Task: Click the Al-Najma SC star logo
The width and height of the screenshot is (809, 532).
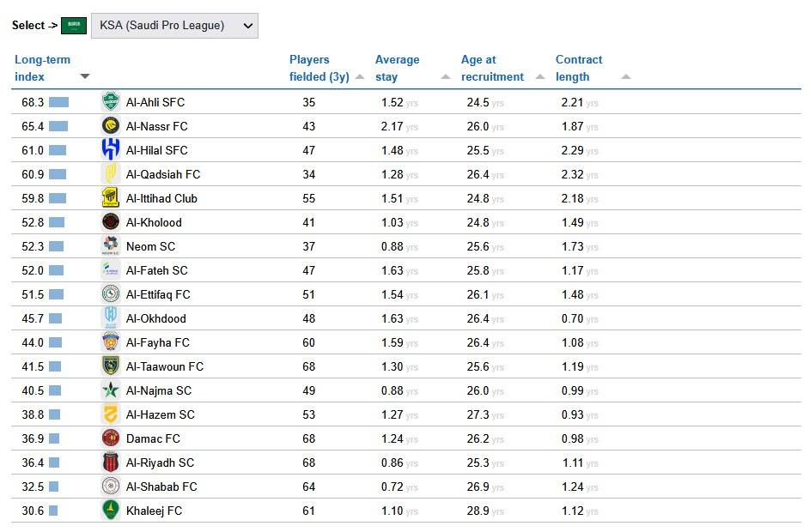Action: [x=110, y=390]
